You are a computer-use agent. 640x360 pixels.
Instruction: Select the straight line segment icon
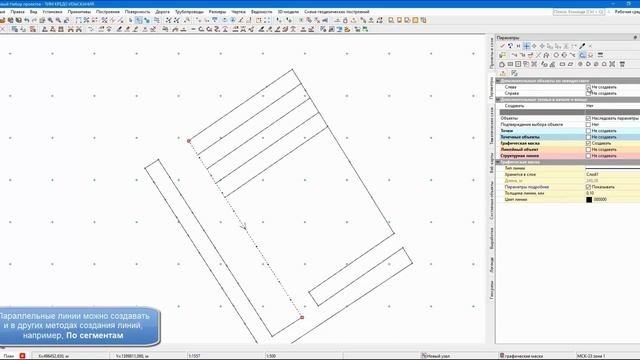click(538, 55)
